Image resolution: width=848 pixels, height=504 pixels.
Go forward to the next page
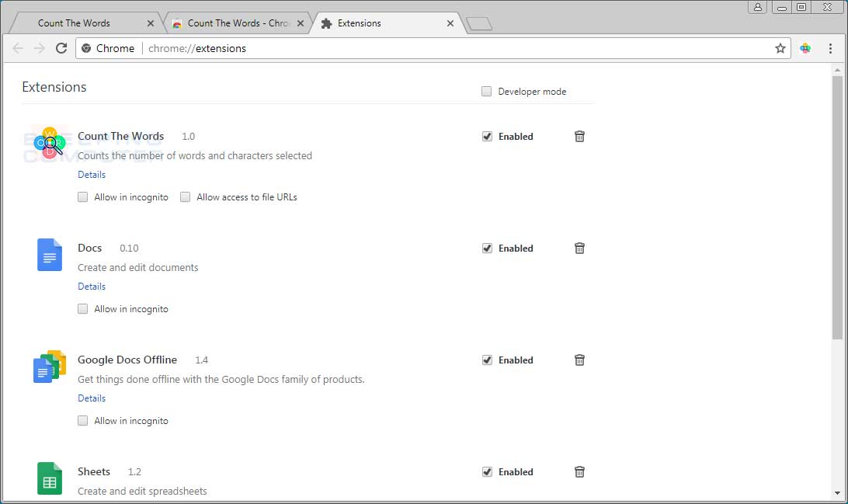pyautogui.click(x=40, y=48)
